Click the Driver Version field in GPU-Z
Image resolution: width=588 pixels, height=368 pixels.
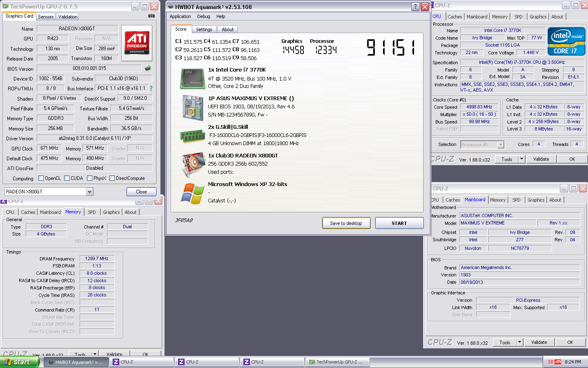click(95, 138)
